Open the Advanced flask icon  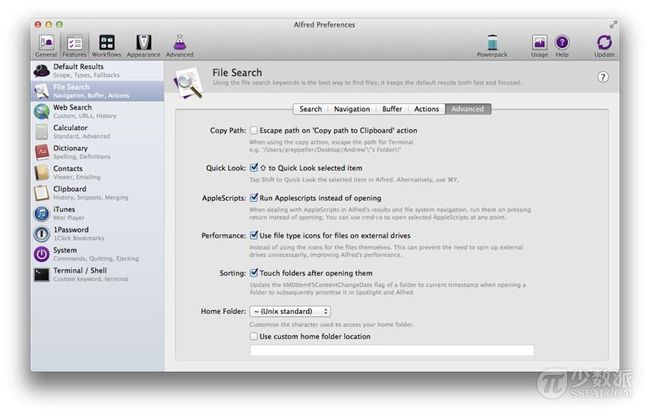pyautogui.click(x=180, y=42)
